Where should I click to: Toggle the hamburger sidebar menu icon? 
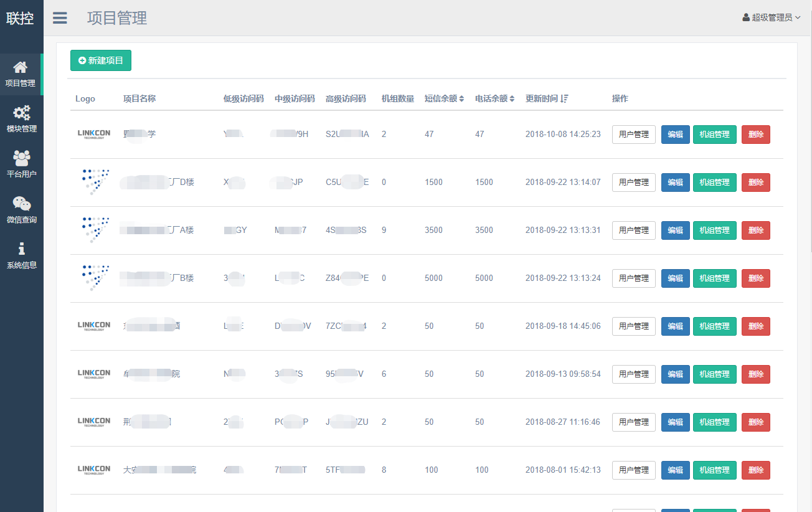(60, 18)
